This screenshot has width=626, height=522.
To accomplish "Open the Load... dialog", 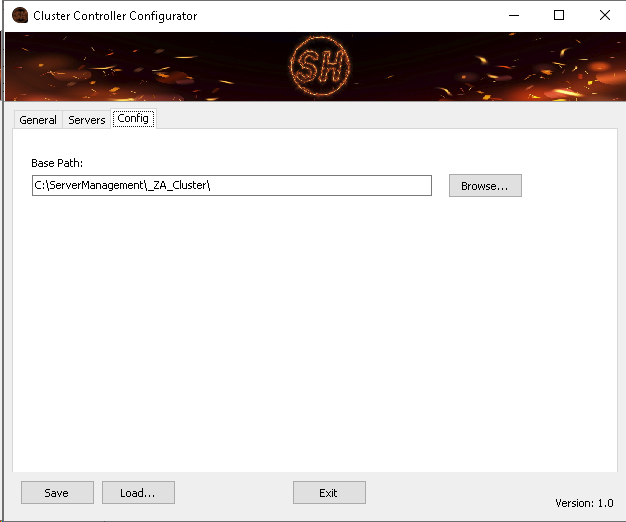I will (138, 493).
